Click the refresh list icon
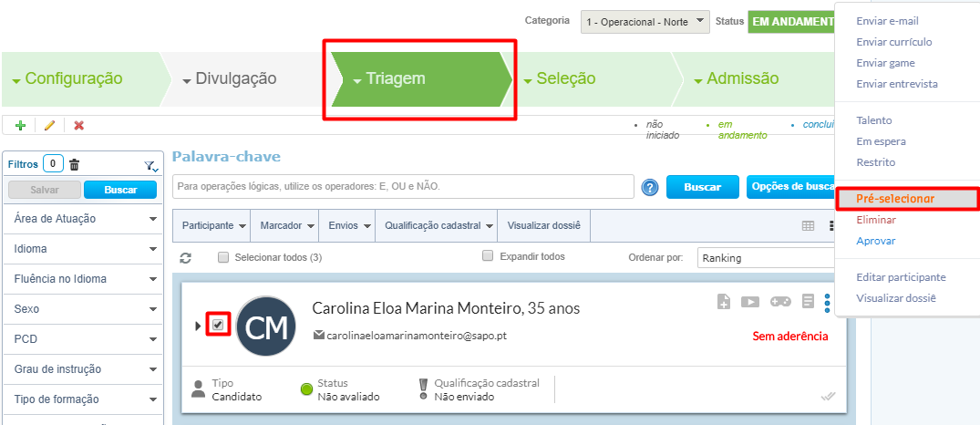This screenshot has height=425, width=980. click(x=185, y=258)
